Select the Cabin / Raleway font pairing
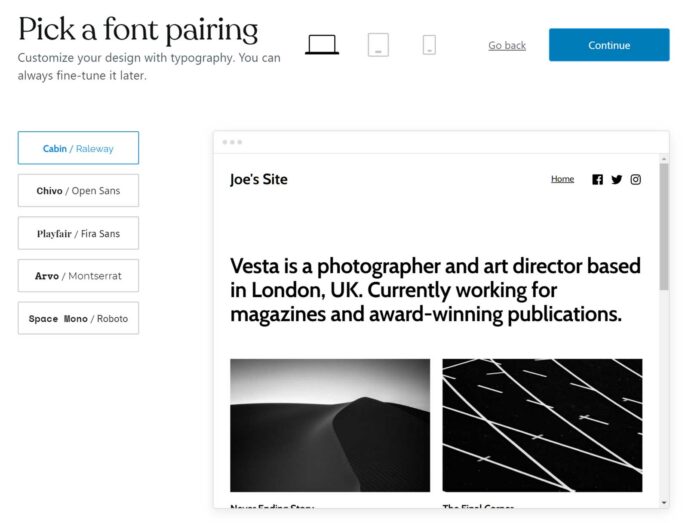The image size is (688, 523). coord(78,148)
